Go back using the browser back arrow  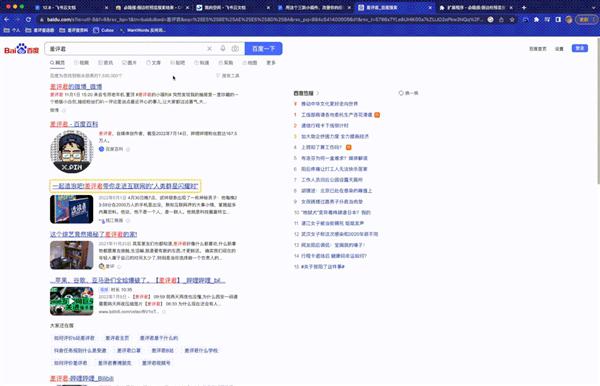(7, 19)
